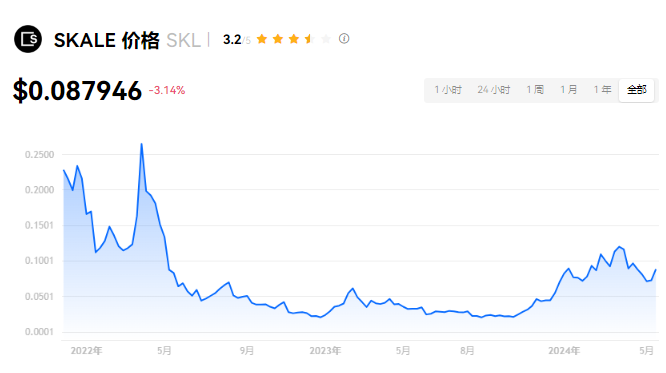Click the SKALE 价格 title
Screen dimensions: 666x373
(x=107, y=40)
